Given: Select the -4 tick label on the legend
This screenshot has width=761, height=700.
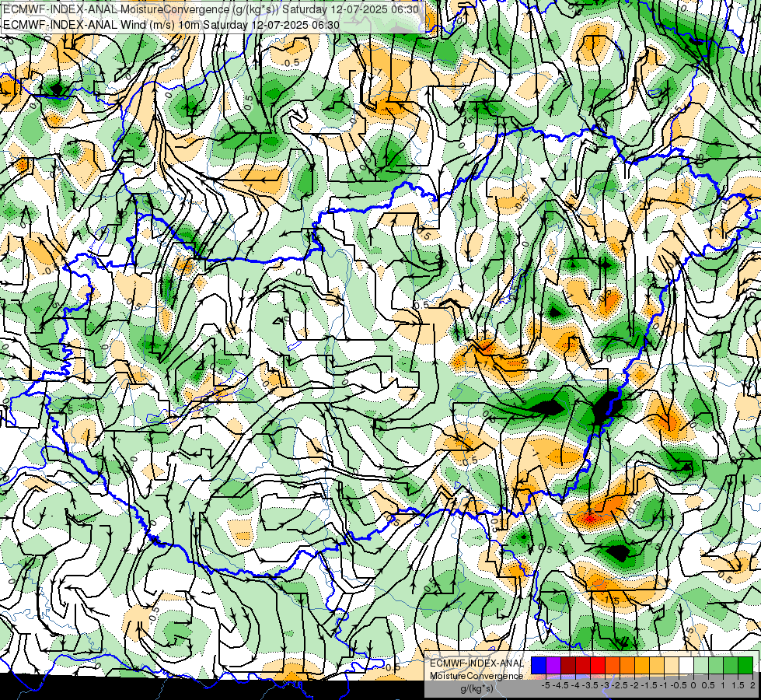Looking at the screenshot, I should (575, 685).
